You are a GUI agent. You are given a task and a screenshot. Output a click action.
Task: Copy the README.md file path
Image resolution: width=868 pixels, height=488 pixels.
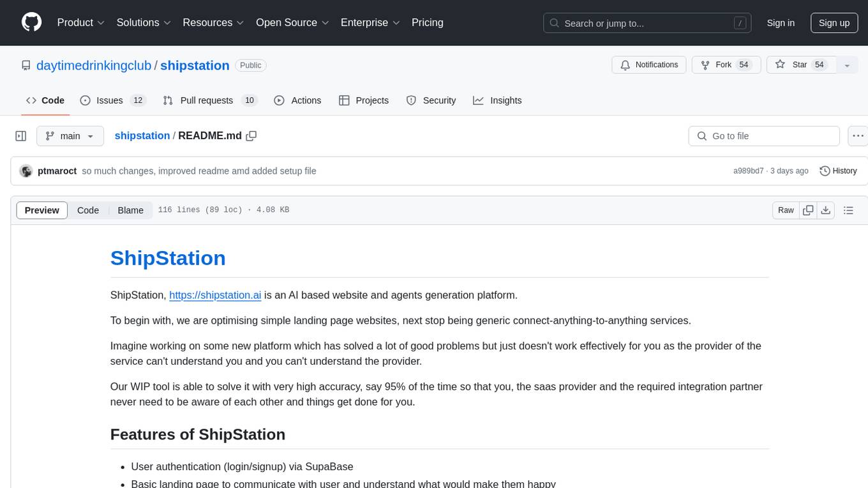(251, 135)
